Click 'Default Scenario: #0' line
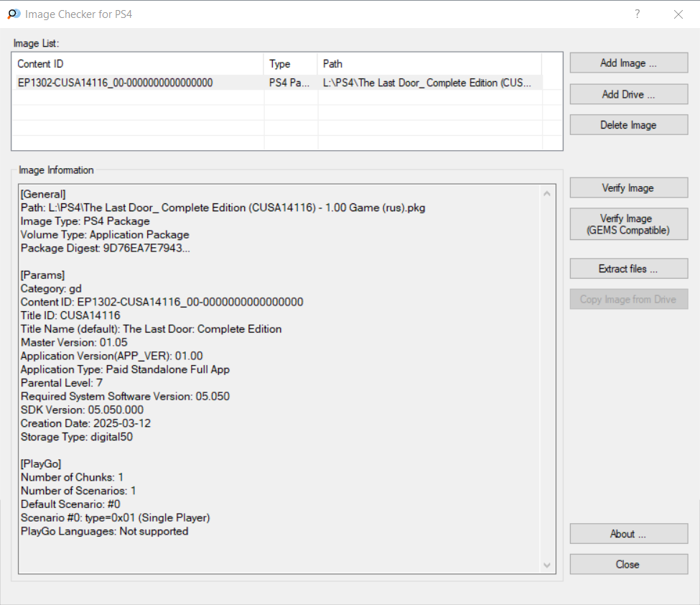Screen dimensions: 700x605 70,504
